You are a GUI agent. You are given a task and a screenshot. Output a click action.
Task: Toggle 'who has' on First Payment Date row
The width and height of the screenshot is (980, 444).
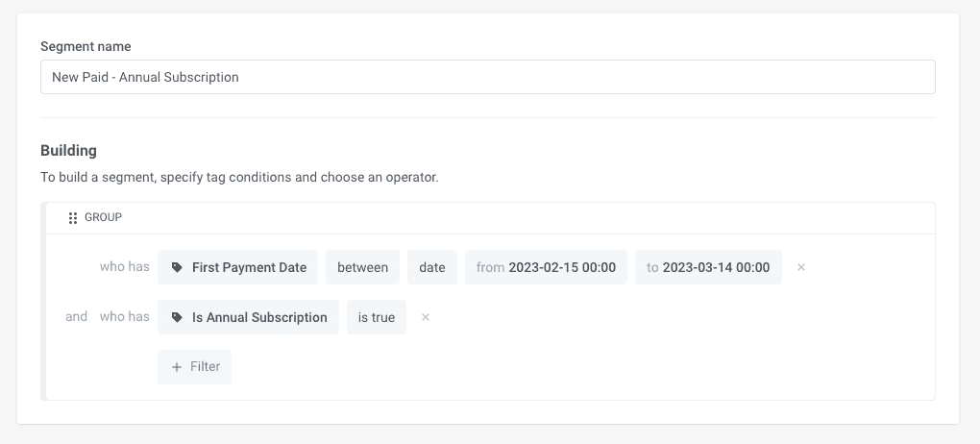click(x=125, y=266)
